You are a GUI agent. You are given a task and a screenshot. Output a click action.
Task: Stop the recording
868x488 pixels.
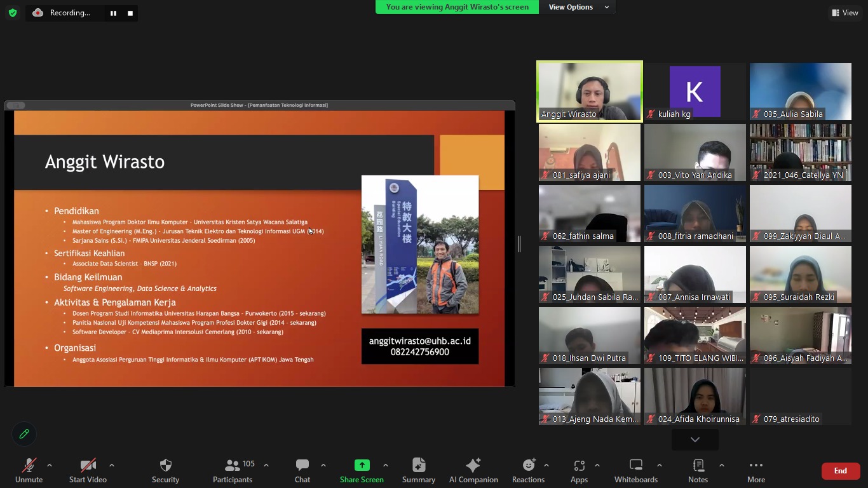(130, 13)
